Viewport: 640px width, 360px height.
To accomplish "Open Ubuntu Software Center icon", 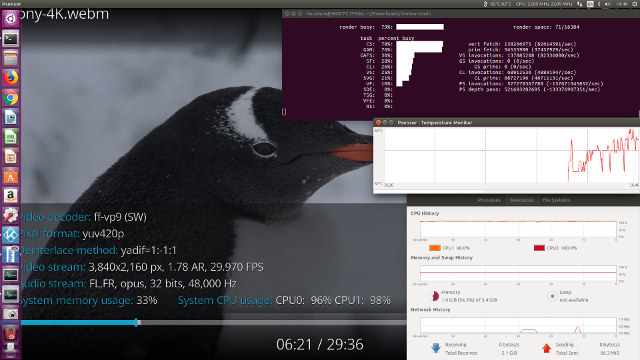I will click(10, 176).
